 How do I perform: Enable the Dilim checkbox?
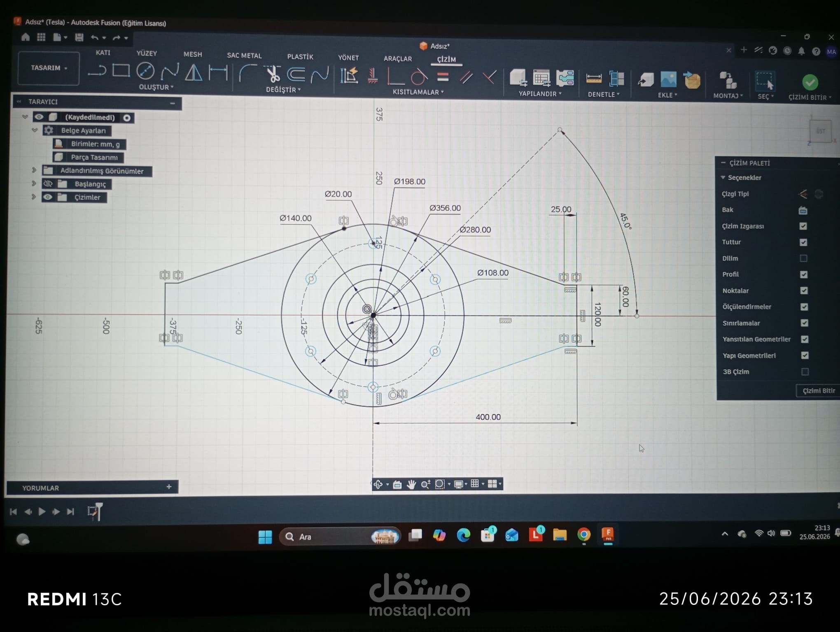803,258
